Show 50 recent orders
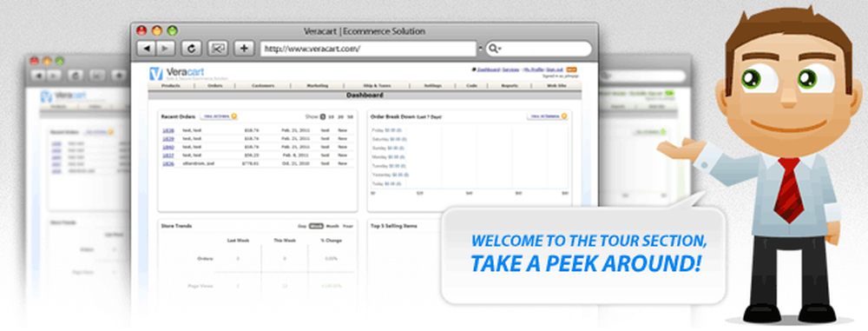Viewport: 868px width, 331px height. click(350, 117)
